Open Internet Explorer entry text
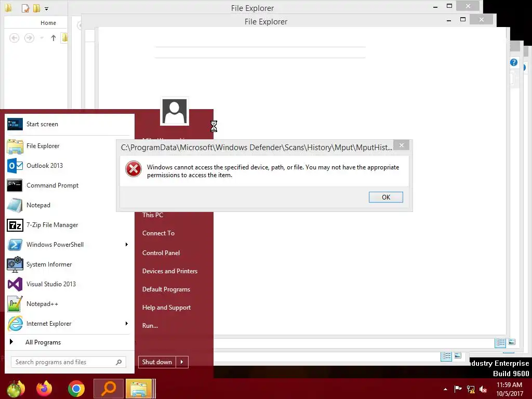The height and width of the screenshot is (399, 532). coord(49,324)
